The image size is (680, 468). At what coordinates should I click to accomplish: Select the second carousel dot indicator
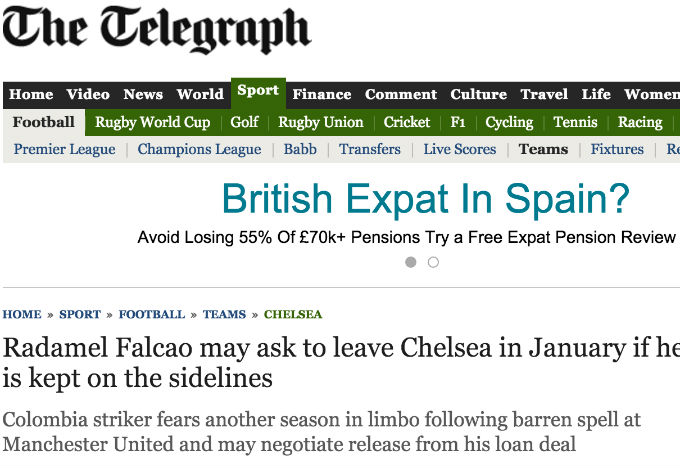[433, 262]
